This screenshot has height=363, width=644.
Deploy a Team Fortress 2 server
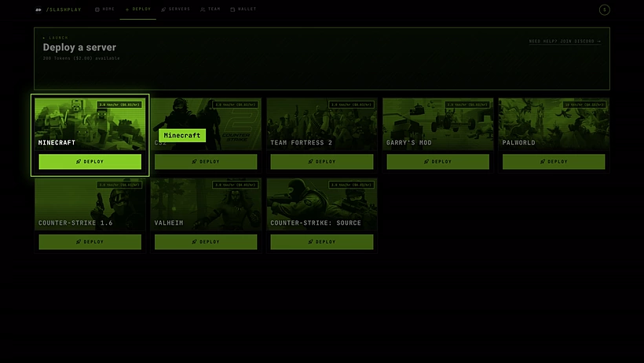[322, 162]
